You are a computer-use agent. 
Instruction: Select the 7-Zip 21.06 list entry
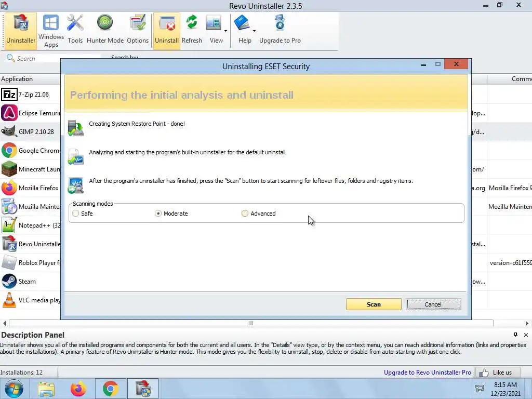point(31,95)
